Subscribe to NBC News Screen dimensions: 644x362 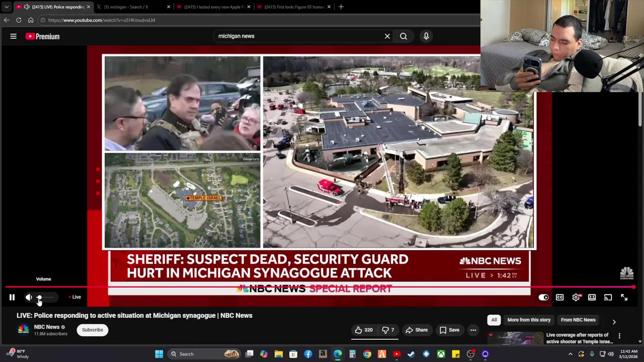pos(93,330)
